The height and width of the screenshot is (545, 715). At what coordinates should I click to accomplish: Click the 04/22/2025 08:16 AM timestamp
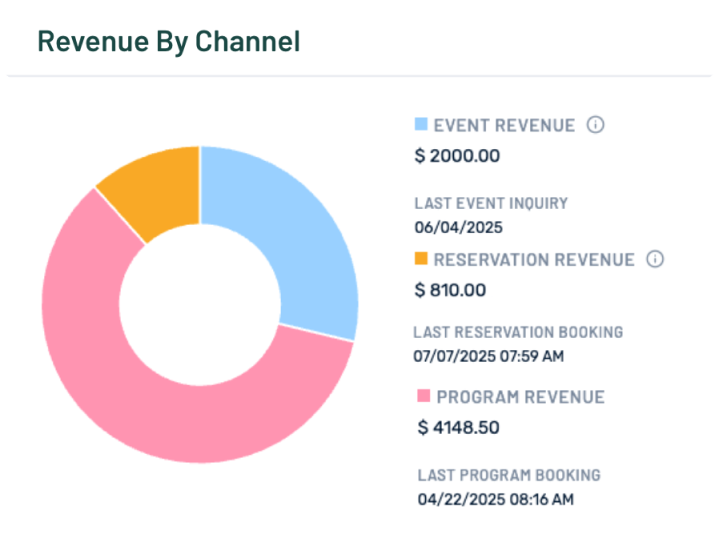[495, 497]
